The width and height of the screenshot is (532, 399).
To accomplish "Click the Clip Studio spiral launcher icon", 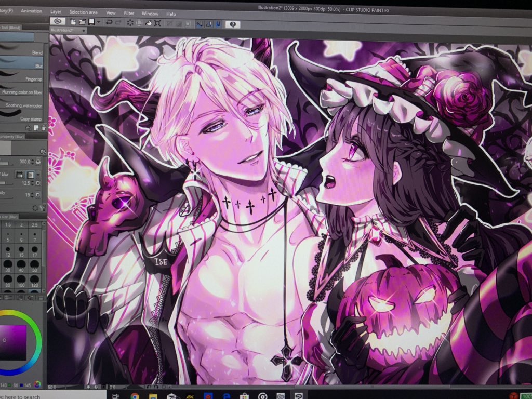I will point(58,21).
